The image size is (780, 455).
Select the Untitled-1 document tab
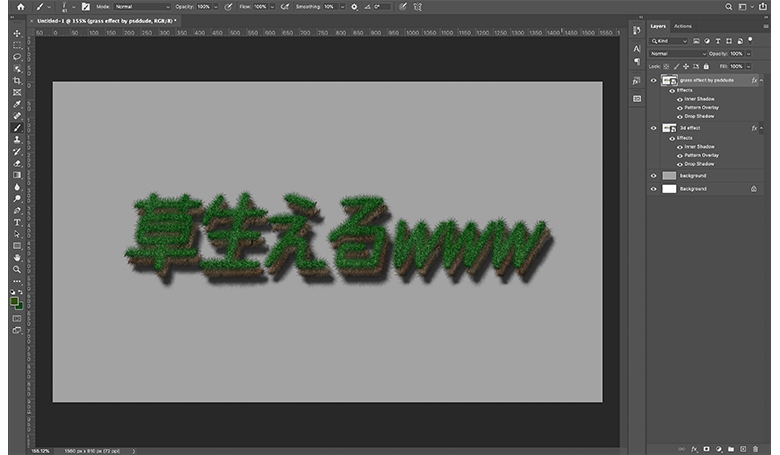tap(106, 21)
